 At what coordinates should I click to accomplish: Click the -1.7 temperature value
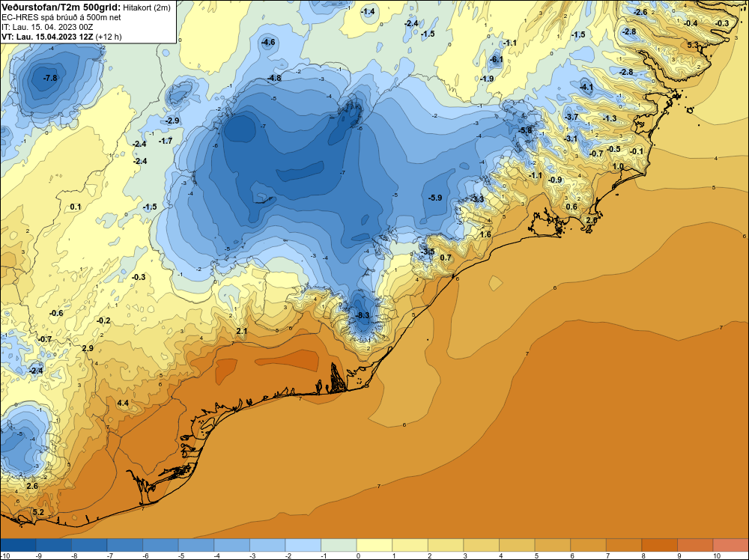click(166, 141)
